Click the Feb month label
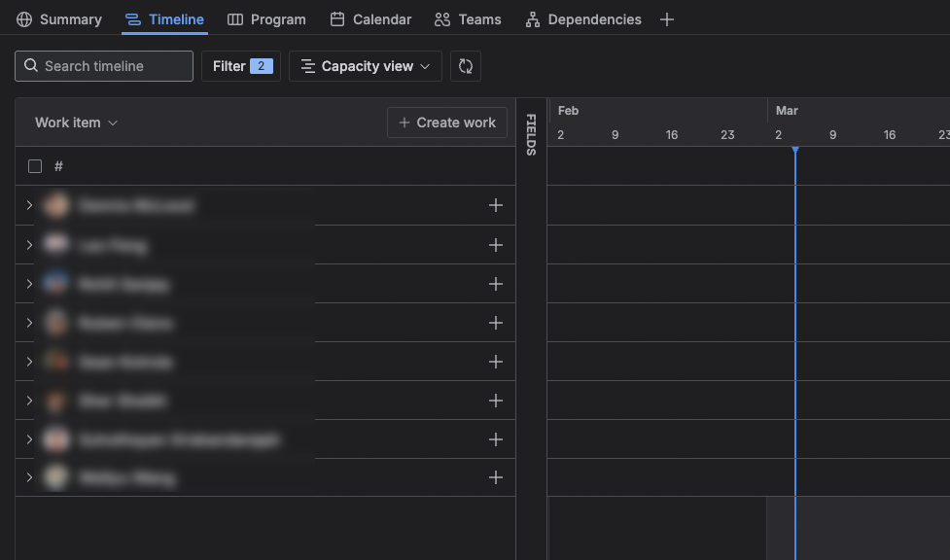950x560 pixels. coord(568,110)
